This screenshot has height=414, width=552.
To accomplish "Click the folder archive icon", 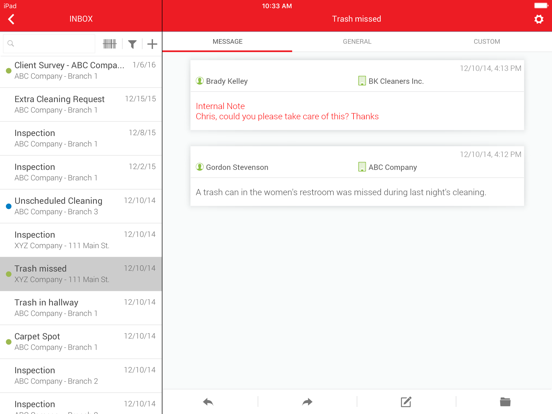I will coord(505,401).
